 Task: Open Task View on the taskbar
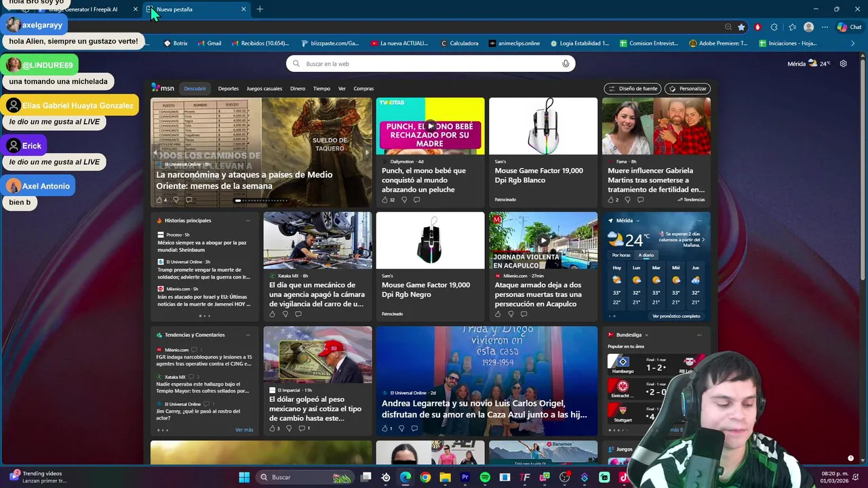tap(366, 477)
